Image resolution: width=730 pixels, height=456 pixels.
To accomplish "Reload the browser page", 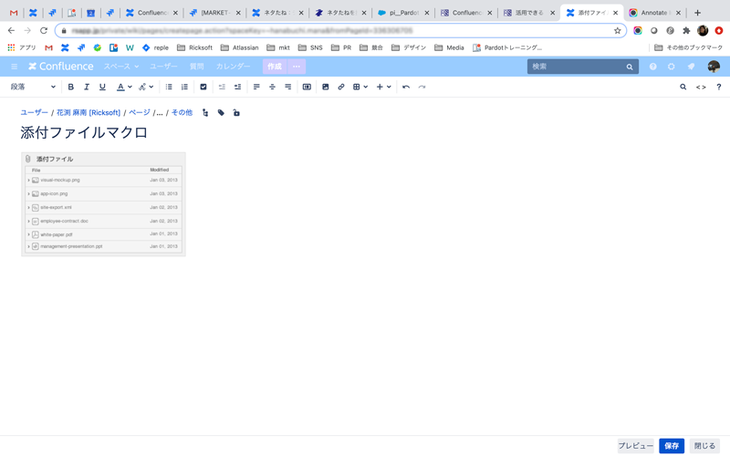I will (44, 31).
